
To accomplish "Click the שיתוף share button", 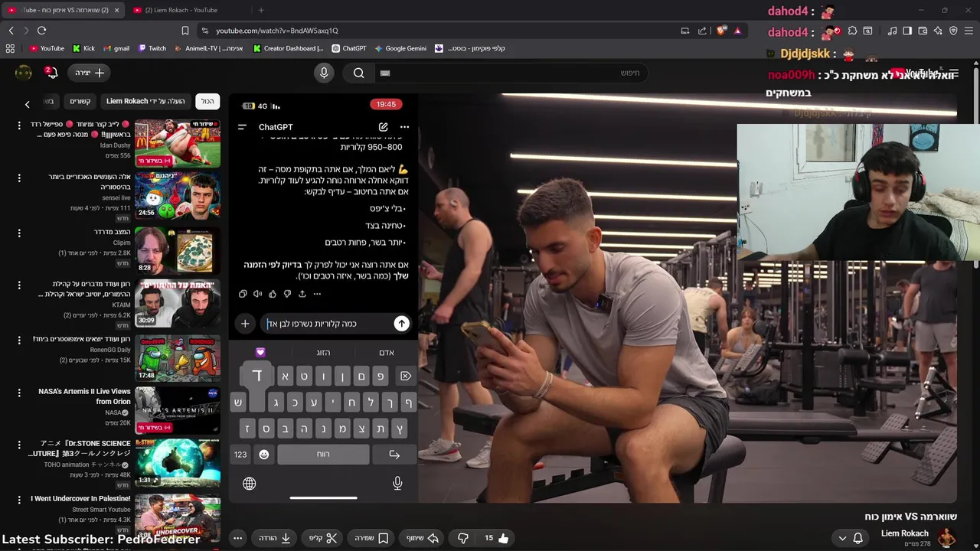I will [x=422, y=538].
